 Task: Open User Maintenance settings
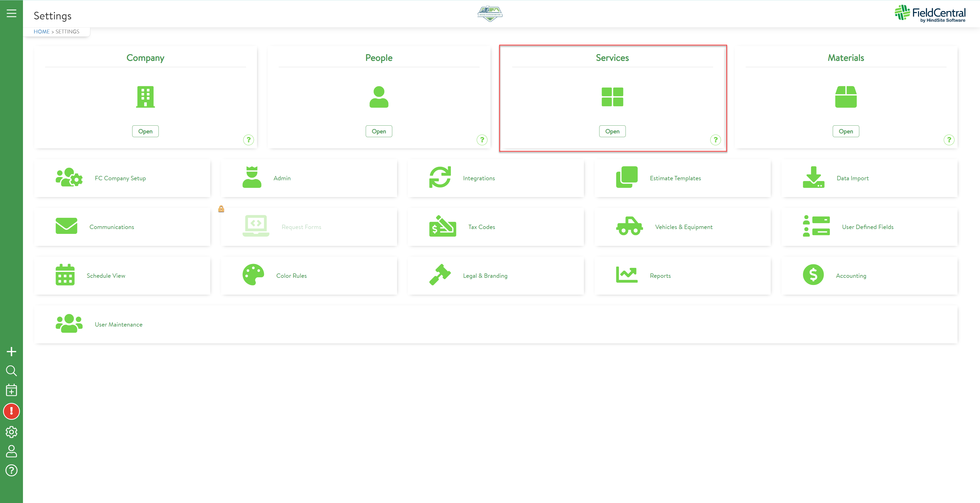tap(118, 325)
